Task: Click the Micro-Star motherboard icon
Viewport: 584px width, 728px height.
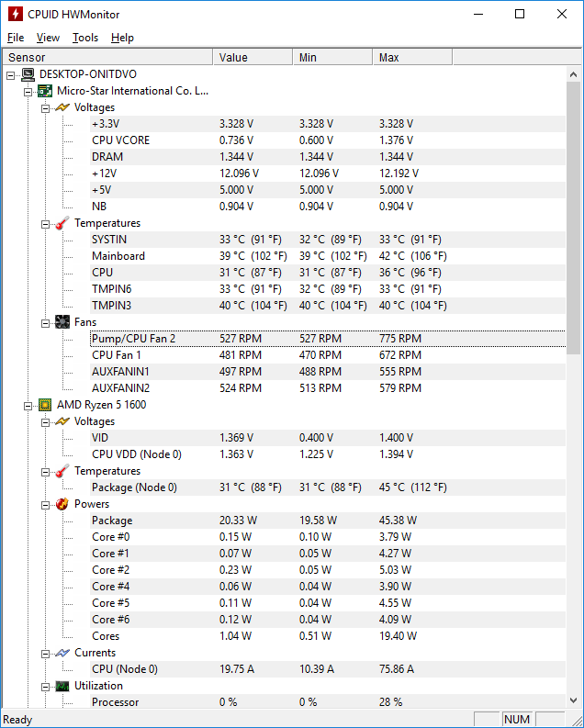Action: (x=44, y=91)
